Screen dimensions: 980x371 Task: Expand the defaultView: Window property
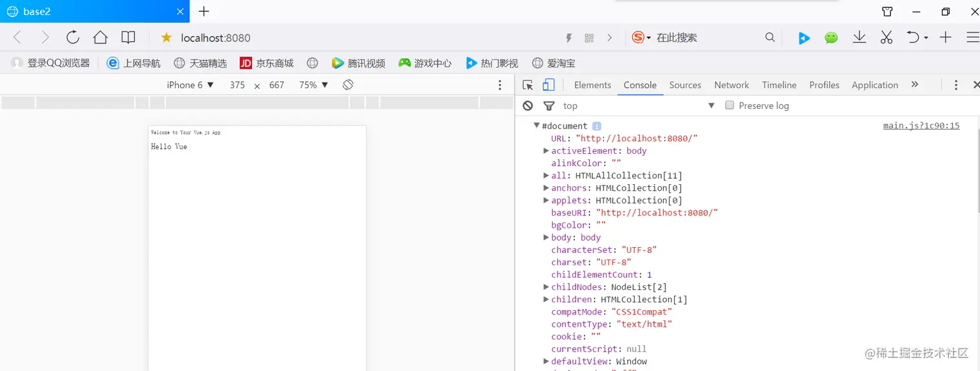coord(546,361)
